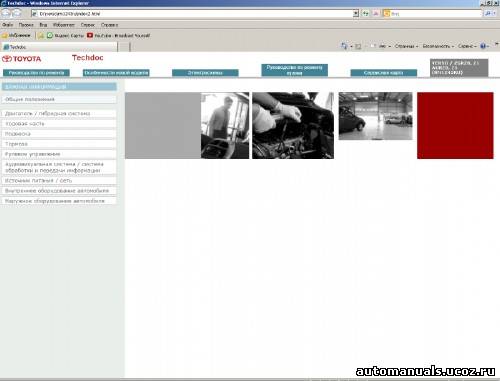Click the Сервисная карта navigation button
The width and height of the screenshot is (500, 381).
click(x=384, y=73)
